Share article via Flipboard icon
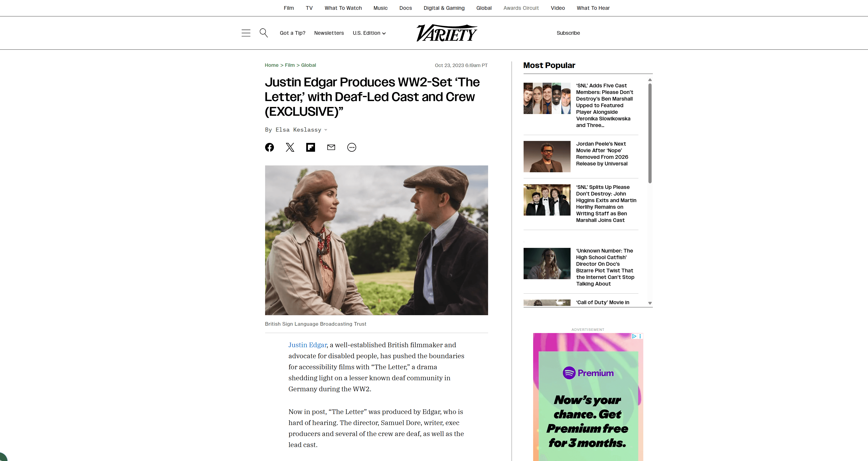This screenshot has height=461, width=868. pyautogui.click(x=310, y=147)
